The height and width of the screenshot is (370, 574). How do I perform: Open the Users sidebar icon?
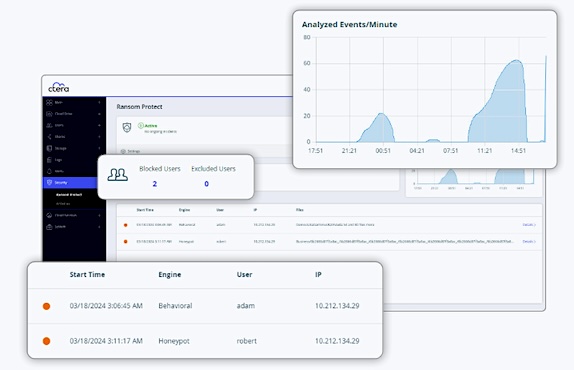click(x=49, y=125)
